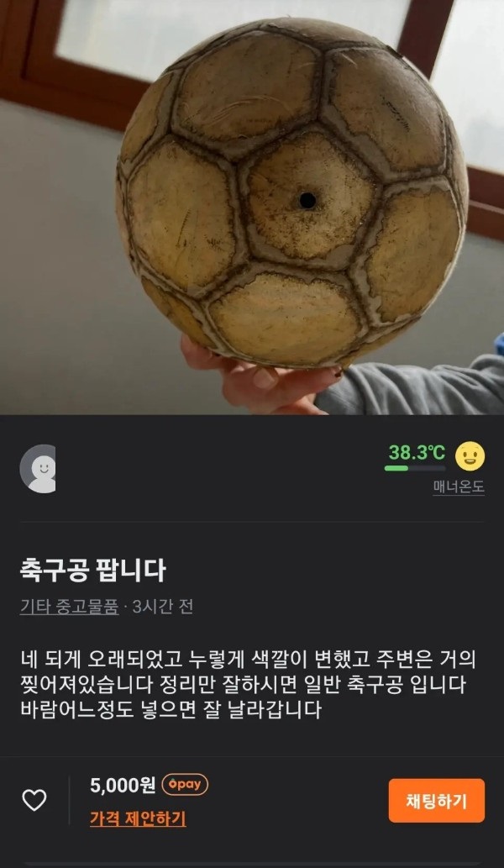The image size is (504, 868).
Task: Tap the 매너온도 underlined label
Action: pyautogui.click(x=459, y=487)
